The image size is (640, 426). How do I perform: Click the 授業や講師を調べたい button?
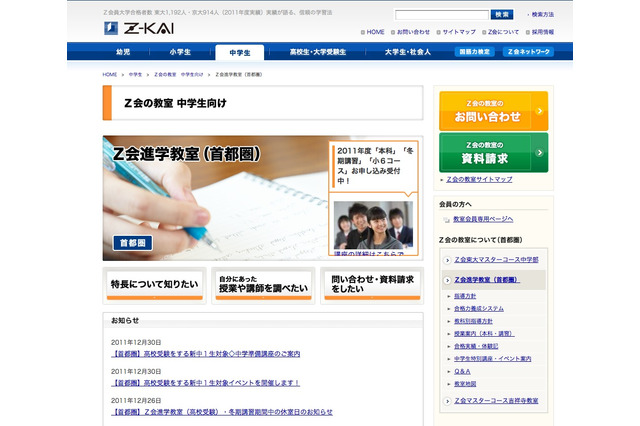coord(263,286)
